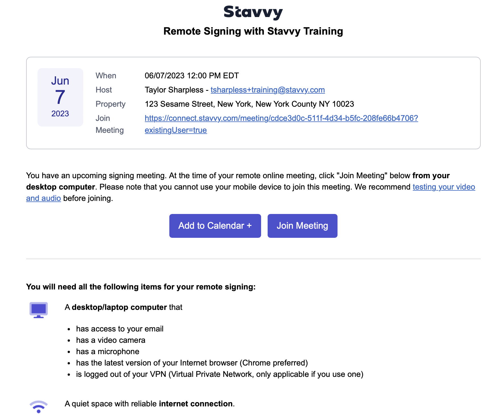
Task: Click the meeting time 06/07/2023 12:00 PM EDT
Action: [191, 76]
